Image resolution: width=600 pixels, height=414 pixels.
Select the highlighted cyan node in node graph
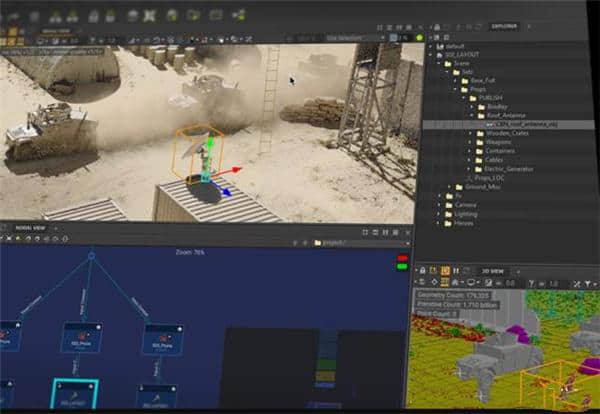tap(75, 394)
